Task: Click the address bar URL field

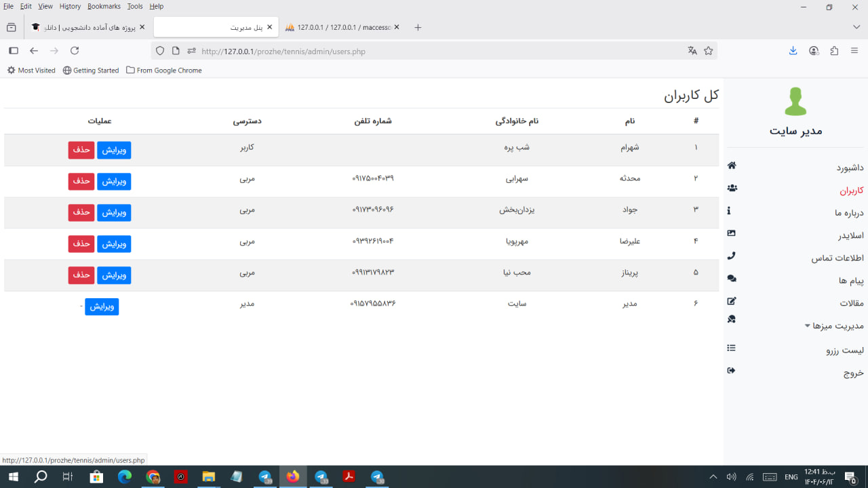Action: coord(434,51)
